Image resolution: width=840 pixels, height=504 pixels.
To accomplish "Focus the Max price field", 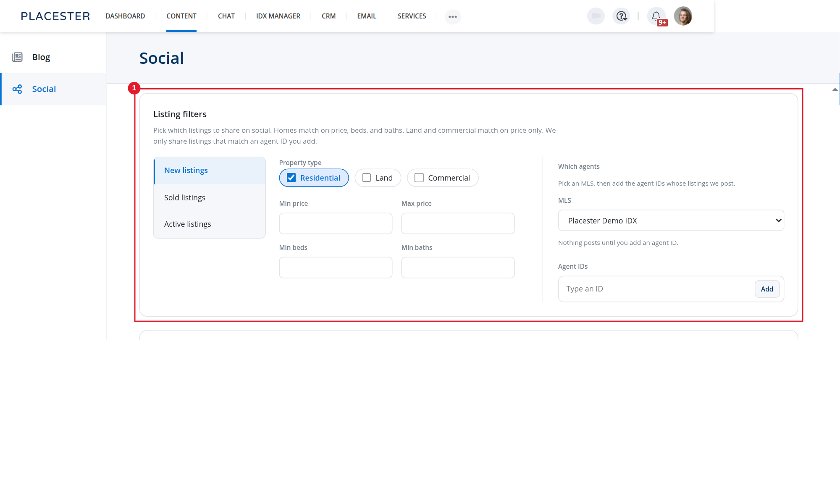I will [458, 223].
